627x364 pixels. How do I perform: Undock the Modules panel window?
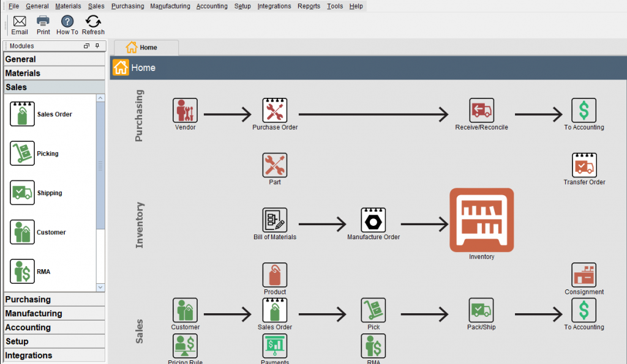[86, 46]
